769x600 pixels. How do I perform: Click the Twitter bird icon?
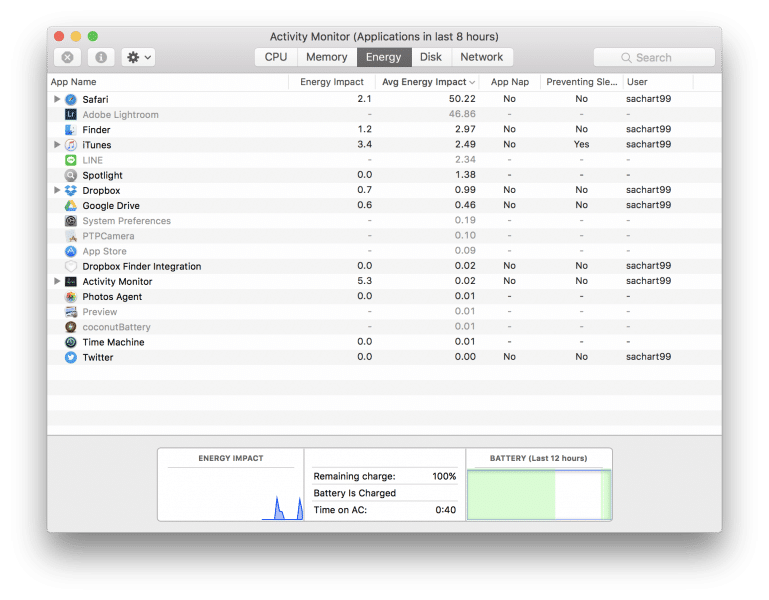[x=71, y=358]
